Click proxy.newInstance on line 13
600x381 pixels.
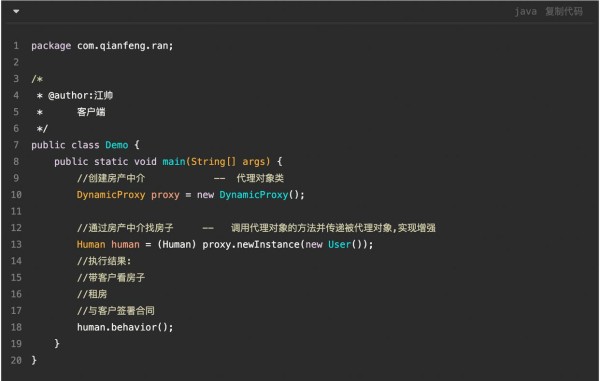tap(251, 244)
